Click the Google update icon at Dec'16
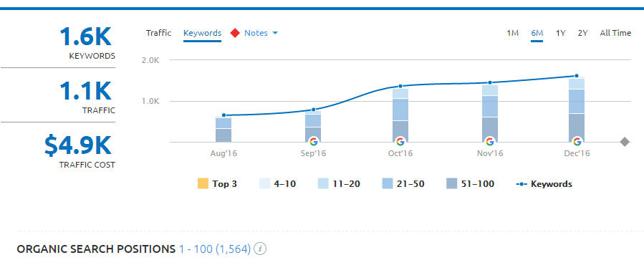 click(x=577, y=142)
